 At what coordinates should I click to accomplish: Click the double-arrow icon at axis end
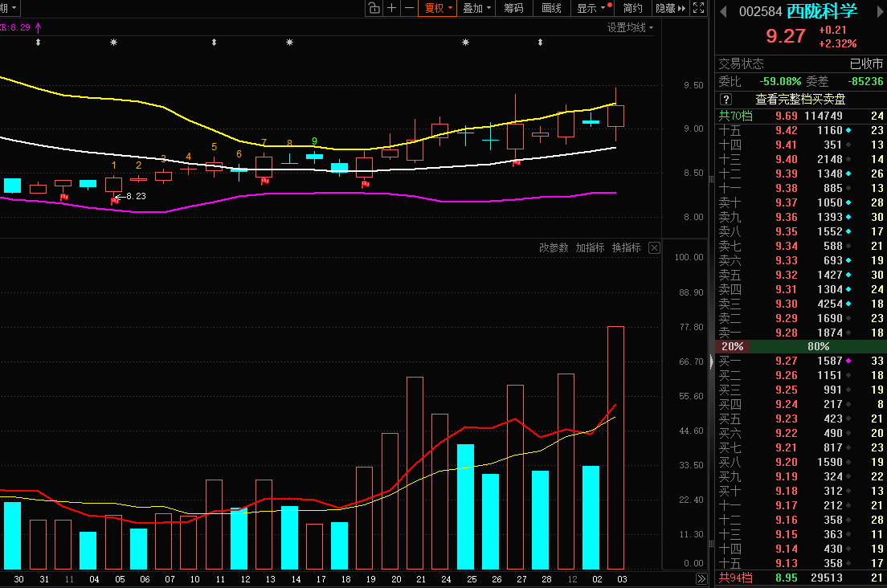click(701, 579)
